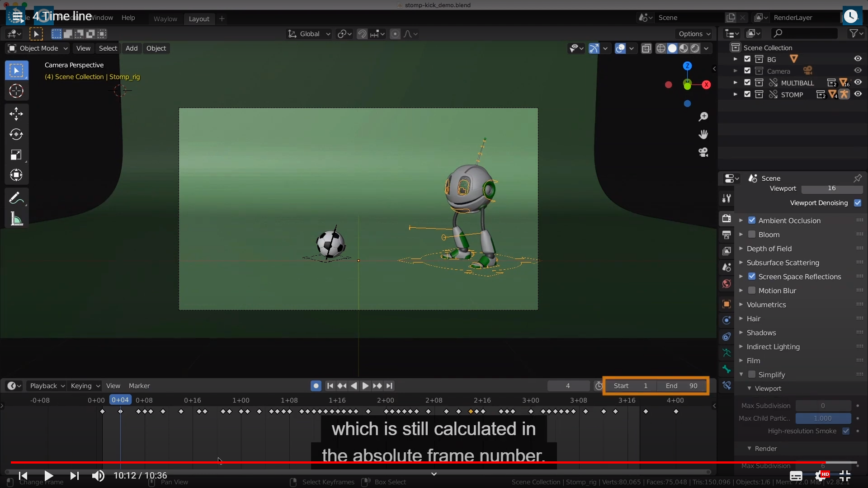Select the Scale tool

click(16, 155)
